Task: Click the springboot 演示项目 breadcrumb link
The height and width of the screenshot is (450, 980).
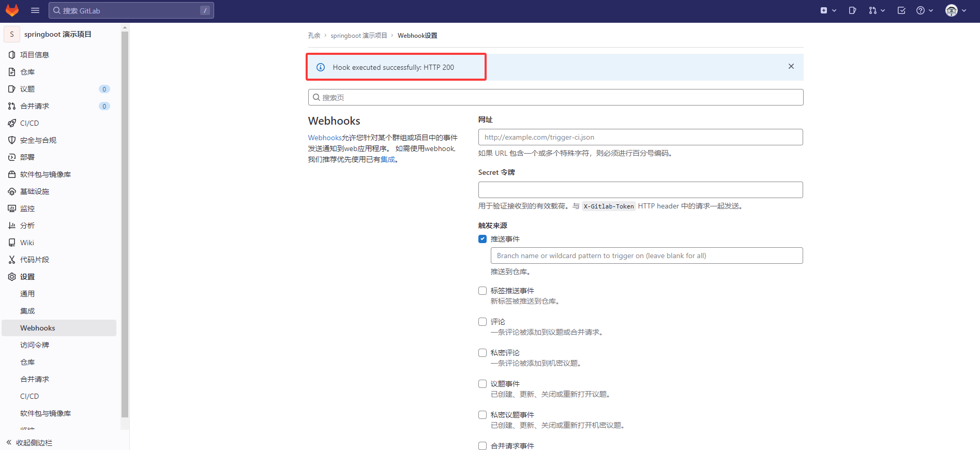Action: pos(358,36)
